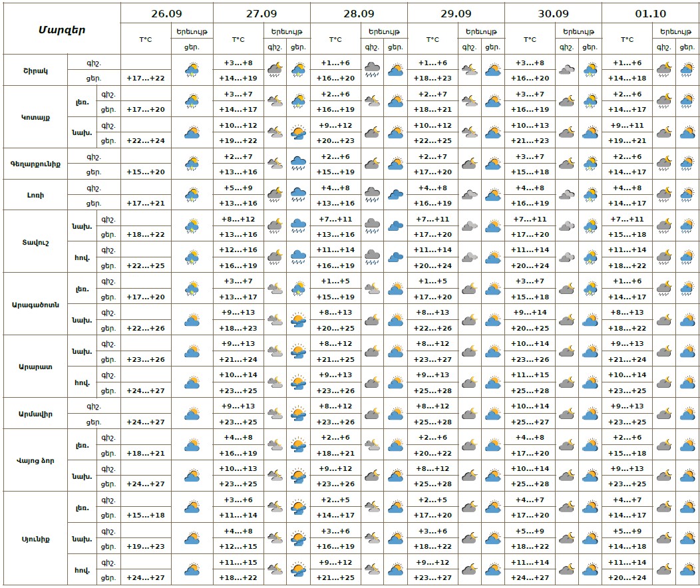Click Լոռի daytime icon for 28.09

click(396, 195)
